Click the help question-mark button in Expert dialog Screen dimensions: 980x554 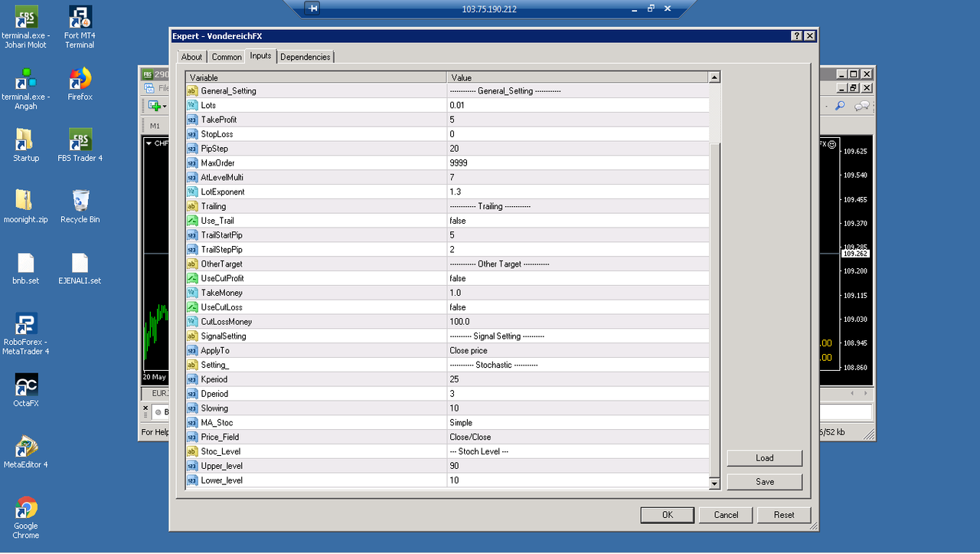(x=797, y=36)
